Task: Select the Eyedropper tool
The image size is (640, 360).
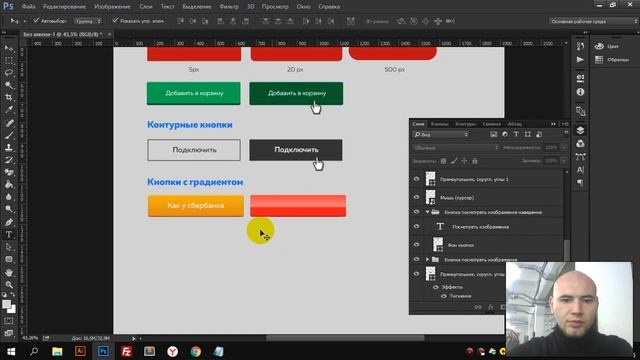Action: (x=9, y=109)
